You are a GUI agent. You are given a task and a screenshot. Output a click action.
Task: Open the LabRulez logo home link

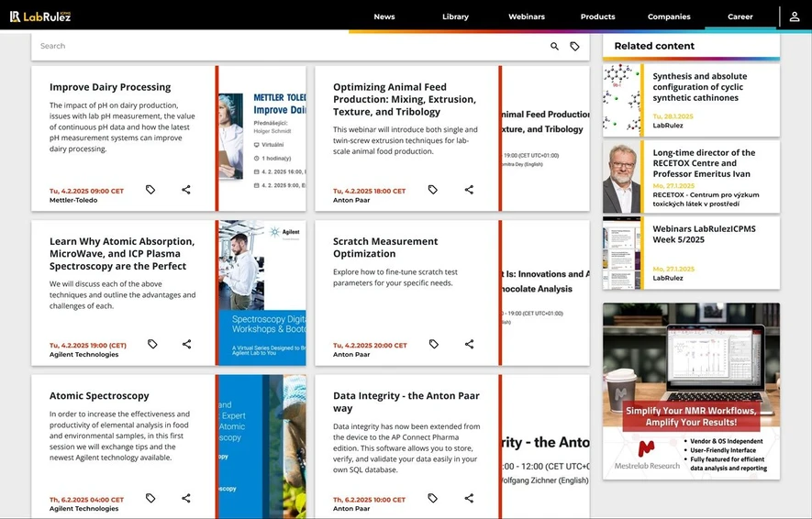click(x=40, y=17)
